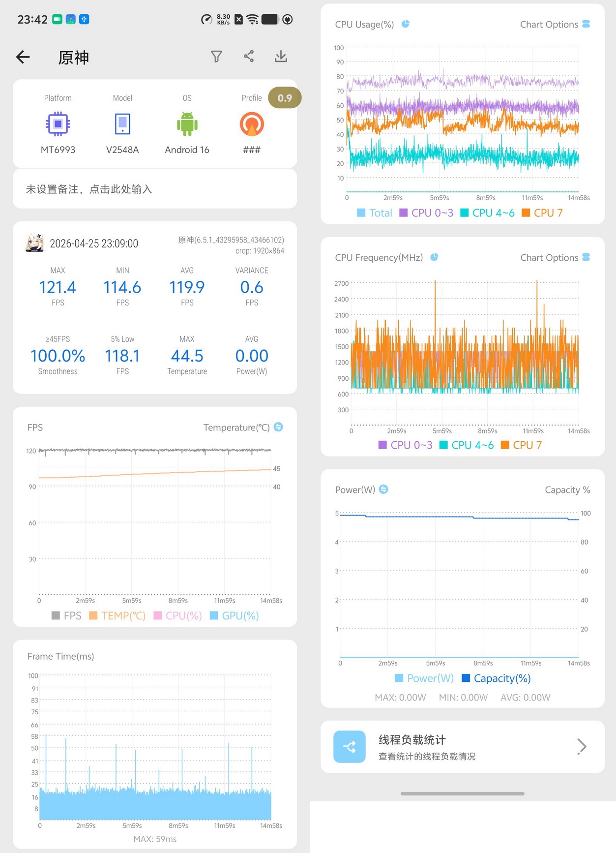The width and height of the screenshot is (616, 853).
Task: Toggle Total series in CPU Usage legend
Action: pos(375,213)
